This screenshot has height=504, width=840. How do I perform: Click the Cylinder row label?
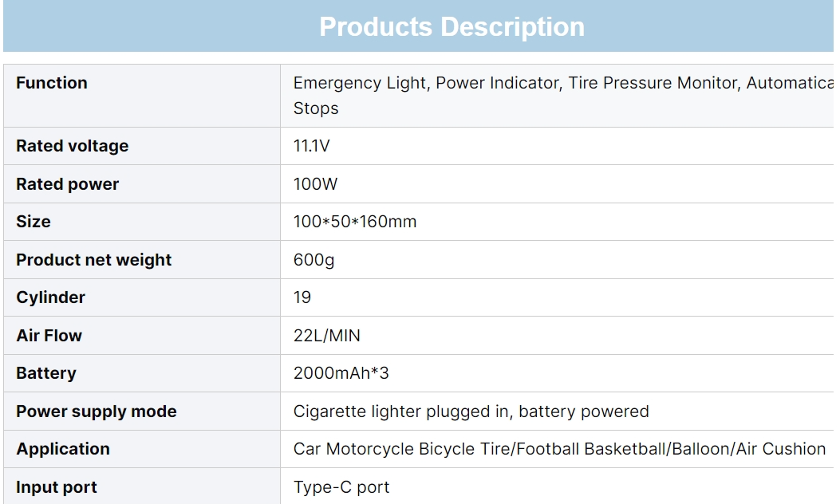pyautogui.click(x=50, y=297)
